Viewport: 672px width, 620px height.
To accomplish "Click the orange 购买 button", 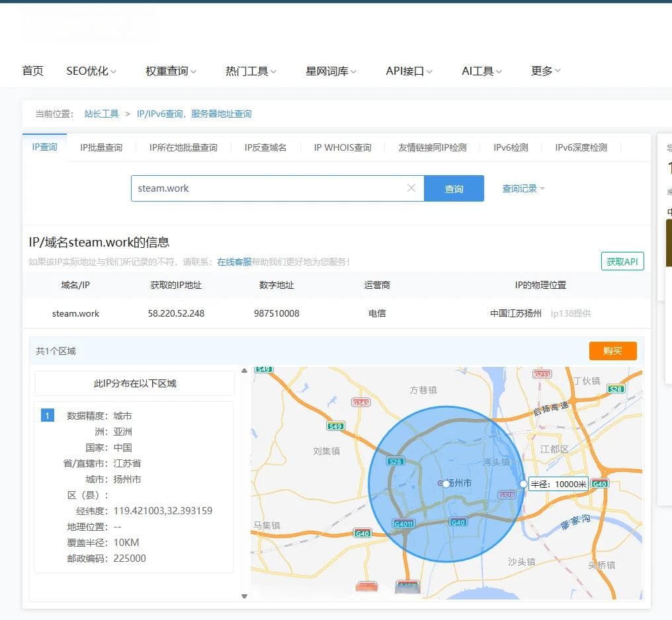I will pos(613,351).
